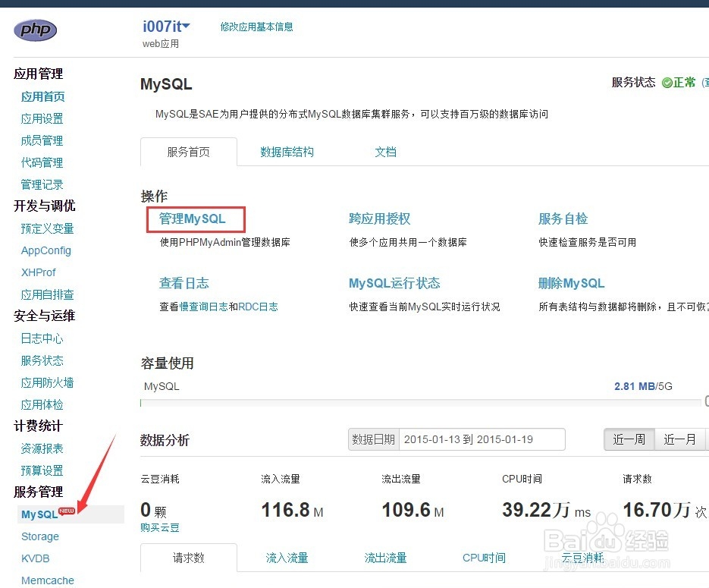Click the NEW badge next to MySQL
The height and width of the screenshot is (588, 709).
tap(67, 511)
